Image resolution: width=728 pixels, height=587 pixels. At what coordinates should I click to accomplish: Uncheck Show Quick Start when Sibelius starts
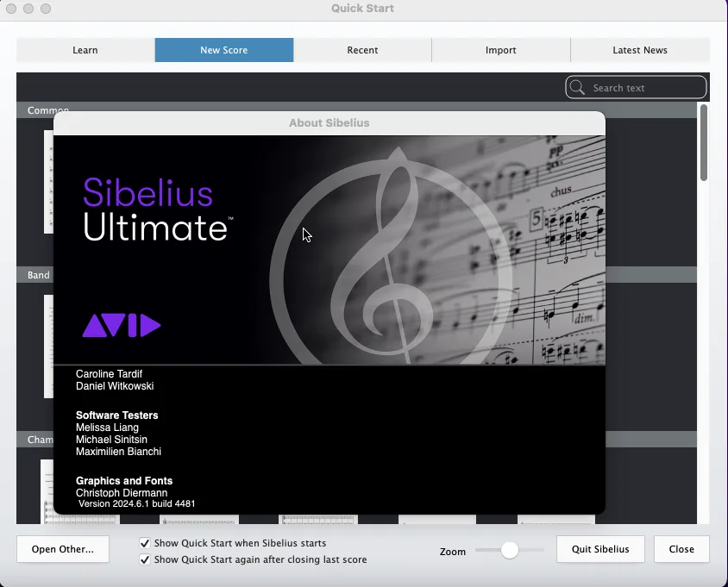tap(145, 543)
